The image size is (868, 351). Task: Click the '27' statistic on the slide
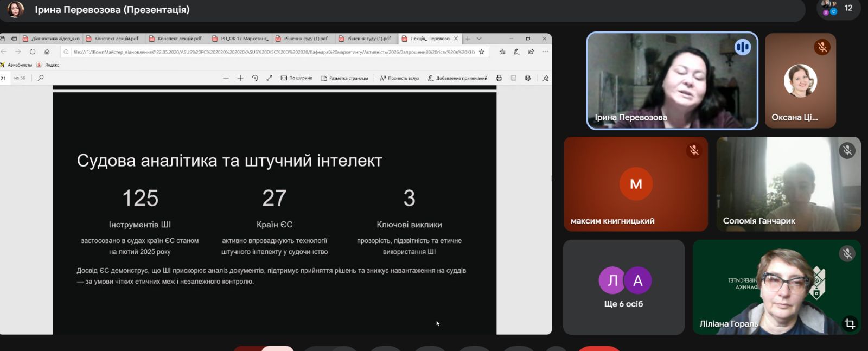(x=275, y=198)
